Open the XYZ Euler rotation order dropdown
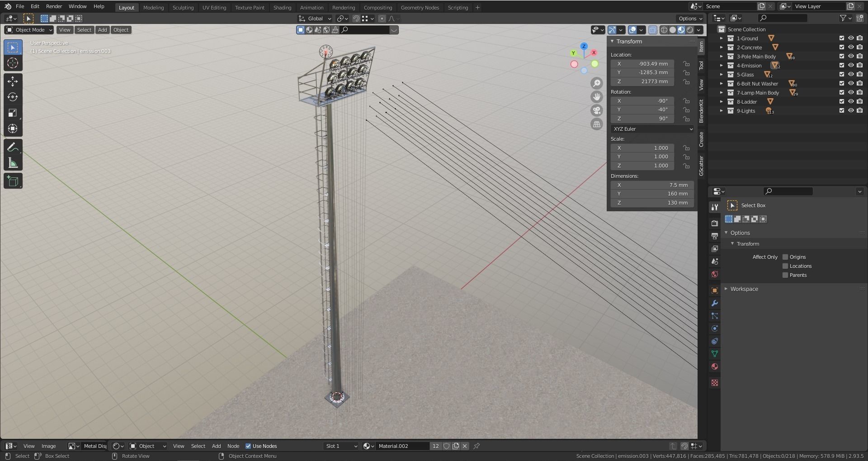Screen dimensions: 868x461 click(x=651, y=129)
